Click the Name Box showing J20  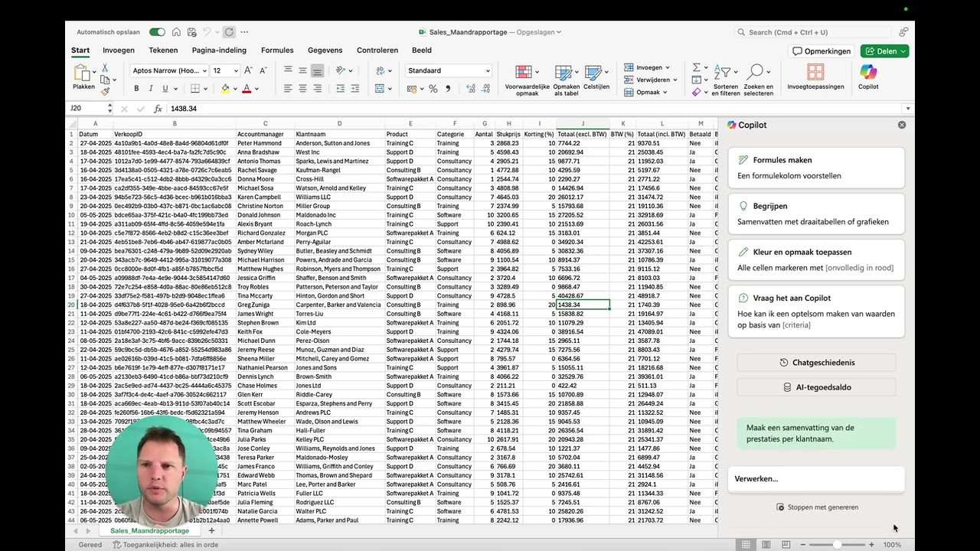coord(87,109)
